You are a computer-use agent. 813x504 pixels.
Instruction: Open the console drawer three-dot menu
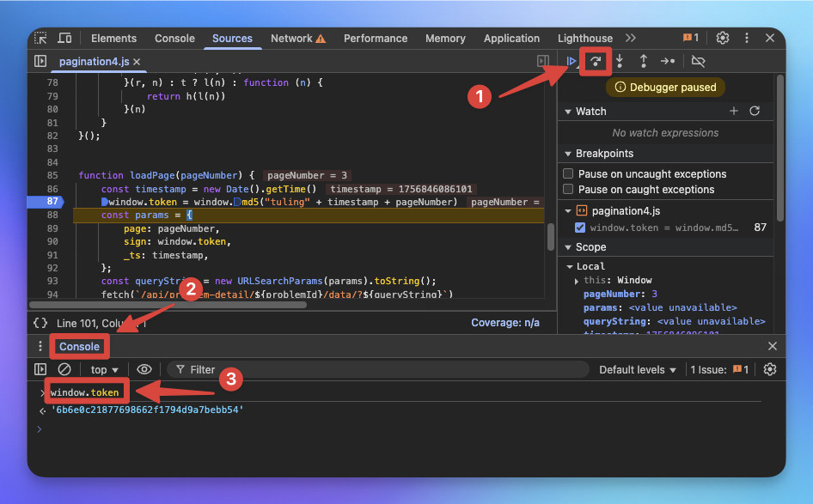[x=40, y=346]
